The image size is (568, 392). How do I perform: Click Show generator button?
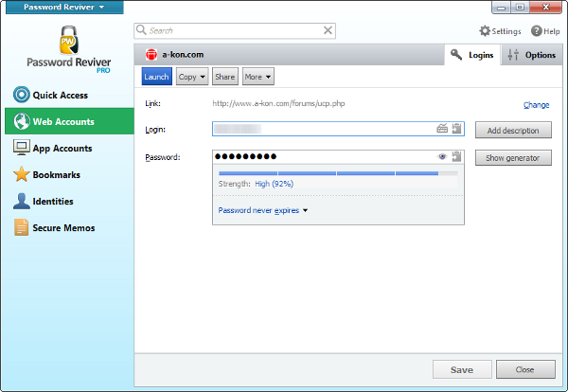[x=513, y=158]
